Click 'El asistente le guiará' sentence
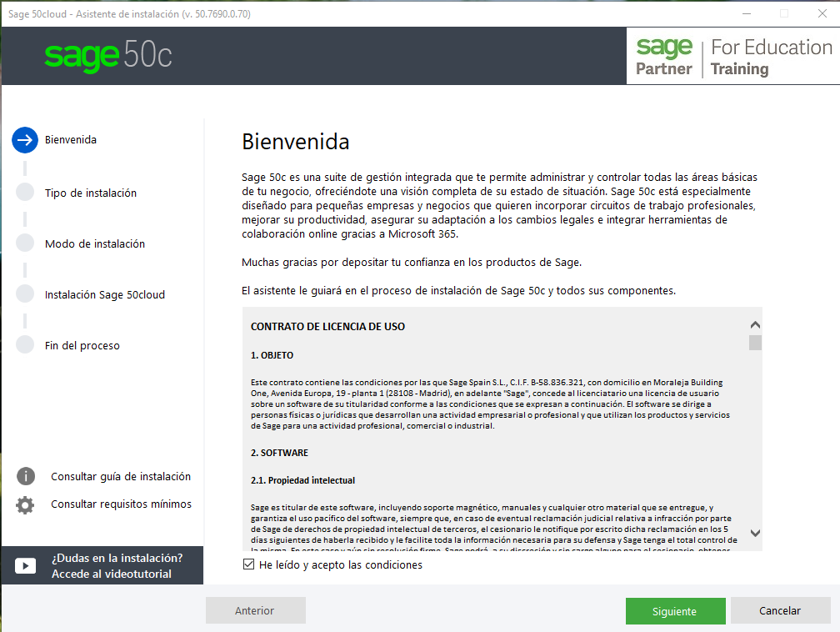This screenshot has width=840, height=632. coord(458,290)
